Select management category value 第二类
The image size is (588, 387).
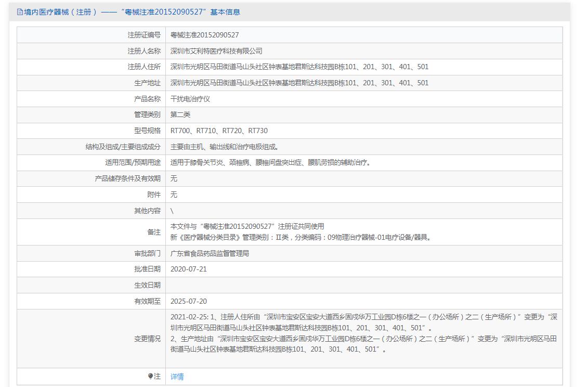tap(180, 114)
